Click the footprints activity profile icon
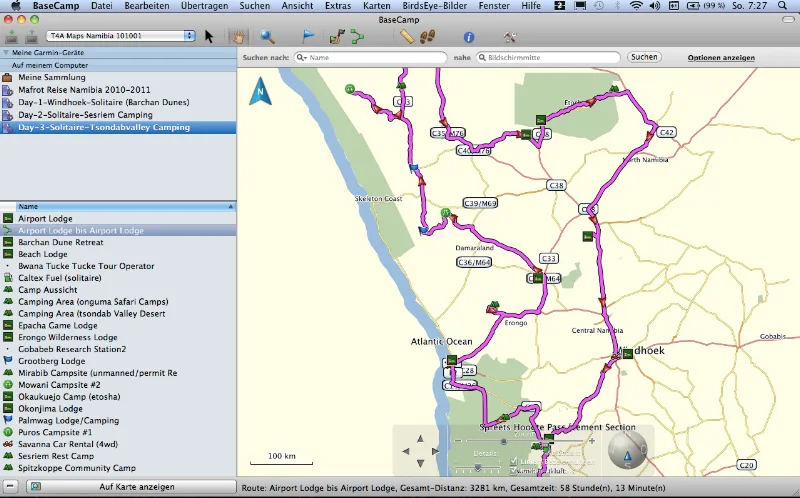The image size is (800, 498). point(428,36)
